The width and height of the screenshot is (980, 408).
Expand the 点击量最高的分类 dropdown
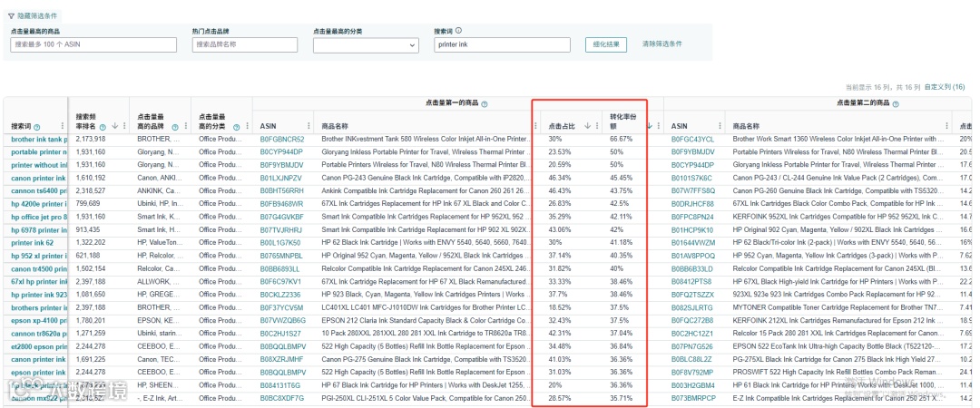click(366, 45)
